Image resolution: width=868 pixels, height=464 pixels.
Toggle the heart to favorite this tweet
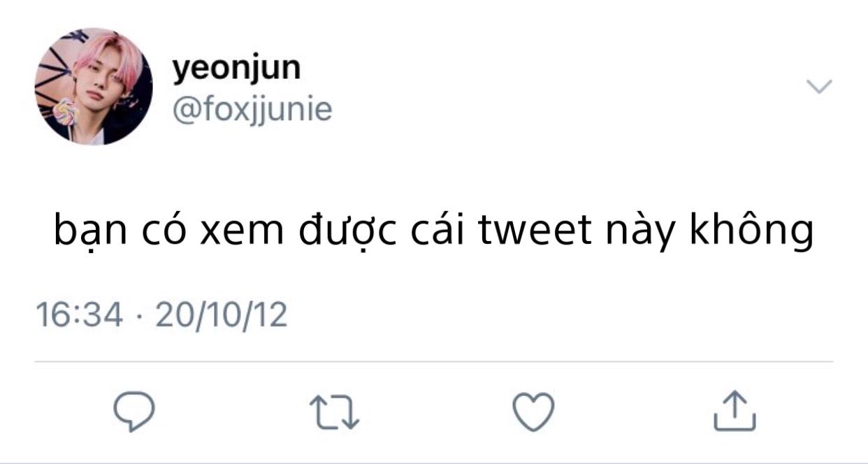point(534,411)
